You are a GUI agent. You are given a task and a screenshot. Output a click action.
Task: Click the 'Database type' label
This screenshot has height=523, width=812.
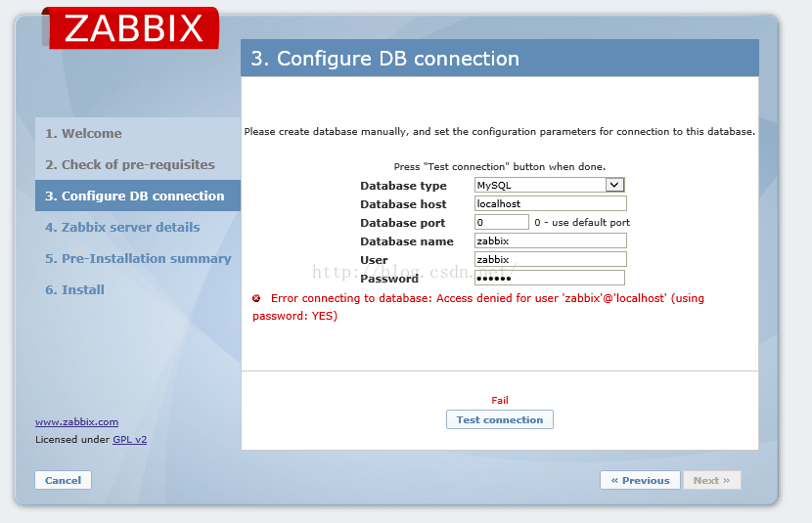click(x=403, y=186)
